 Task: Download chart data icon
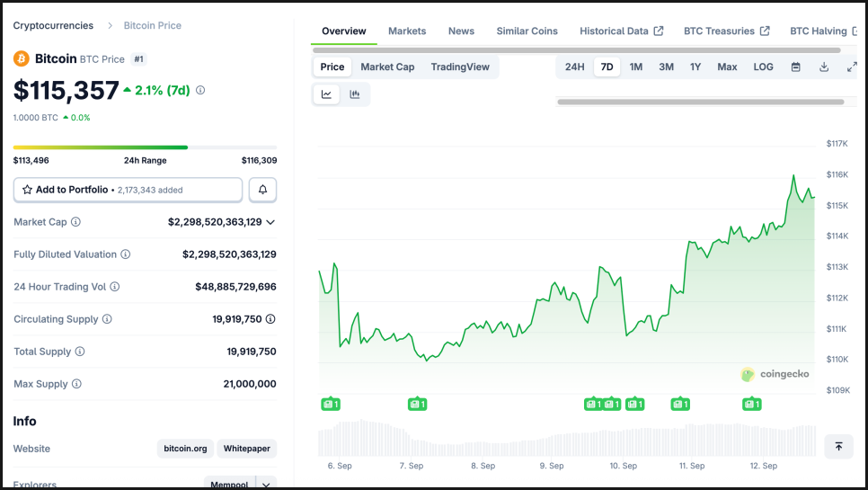pyautogui.click(x=824, y=67)
